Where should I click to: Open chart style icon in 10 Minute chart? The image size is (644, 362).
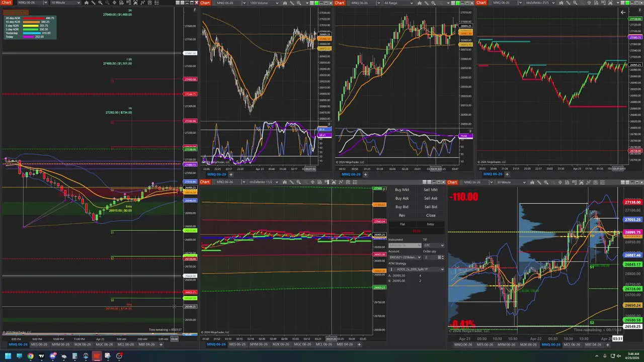pyautogui.click(x=86, y=3)
